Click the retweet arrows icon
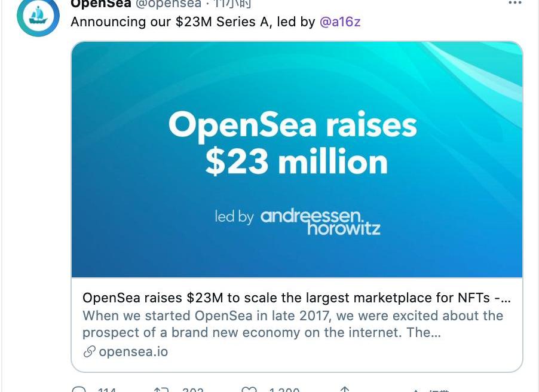Screen dimensions: 539x392 click(x=161, y=390)
